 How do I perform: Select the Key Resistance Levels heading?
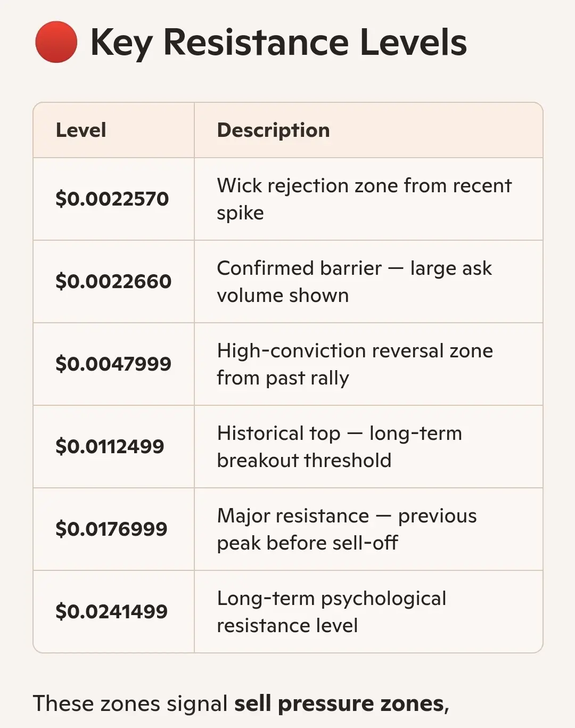pyautogui.click(x=278, y=43)
